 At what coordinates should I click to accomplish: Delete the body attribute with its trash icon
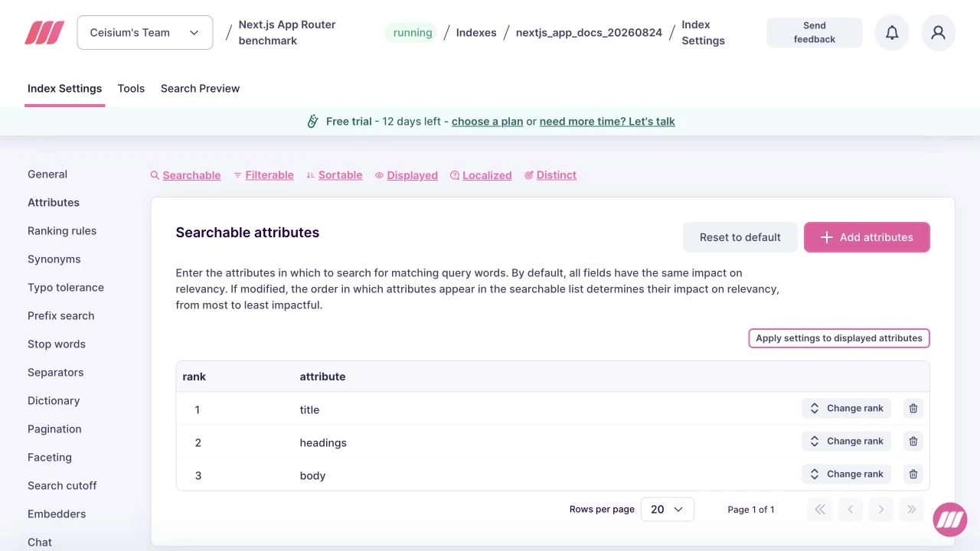click(913, 474)
